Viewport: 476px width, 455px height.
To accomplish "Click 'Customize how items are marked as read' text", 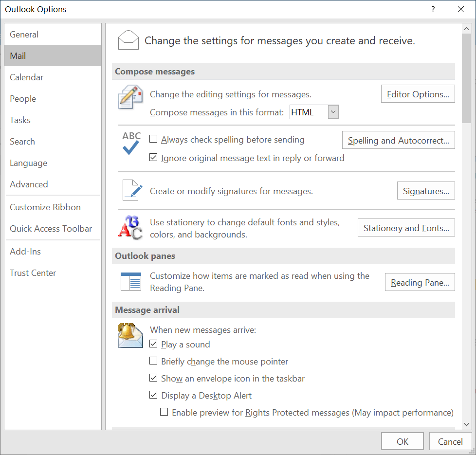I will (259, 282).
